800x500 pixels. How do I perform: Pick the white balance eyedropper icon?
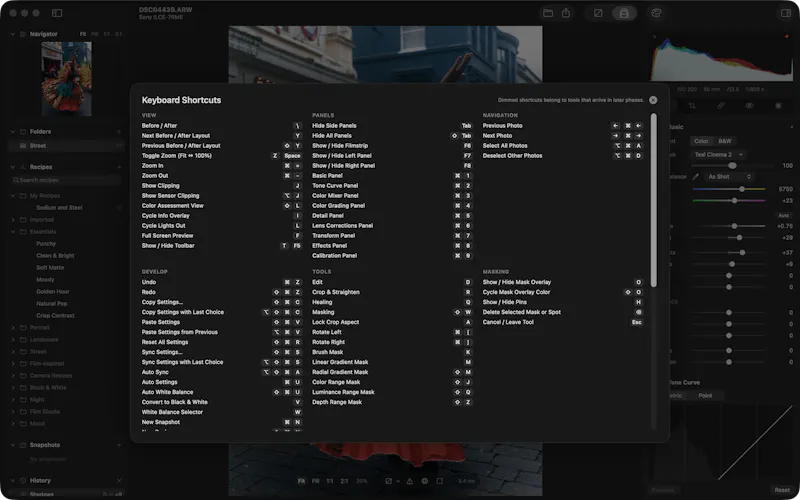pyautogui.click(x=695, y=177)
